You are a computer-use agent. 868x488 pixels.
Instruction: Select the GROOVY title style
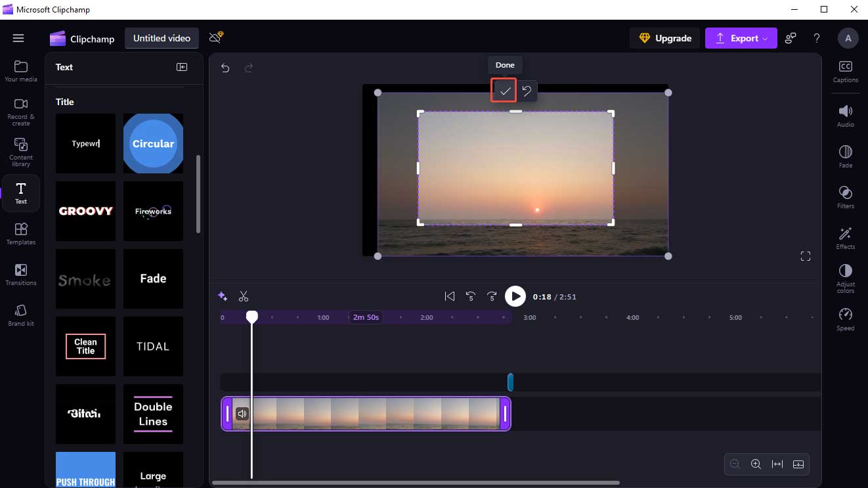[85, 211]
